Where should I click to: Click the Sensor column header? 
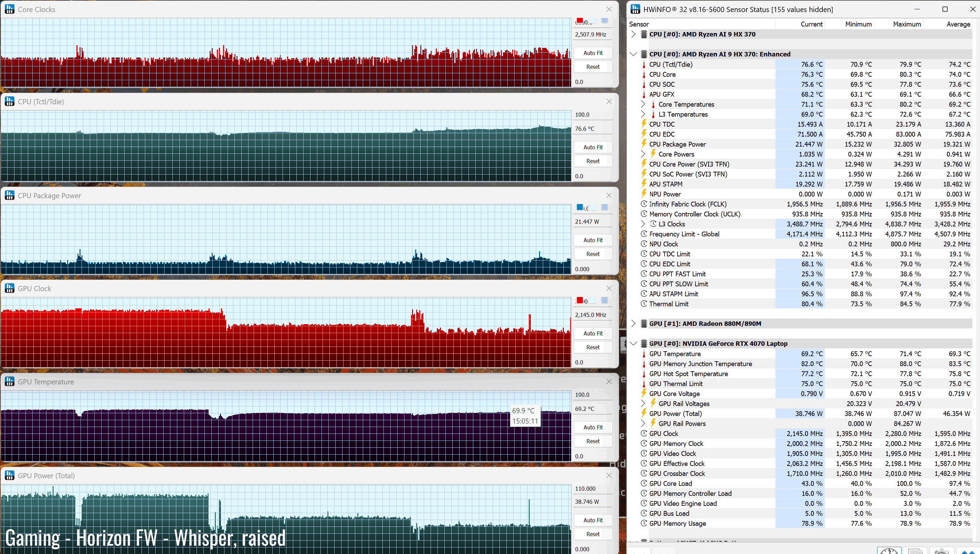point(701,24)
